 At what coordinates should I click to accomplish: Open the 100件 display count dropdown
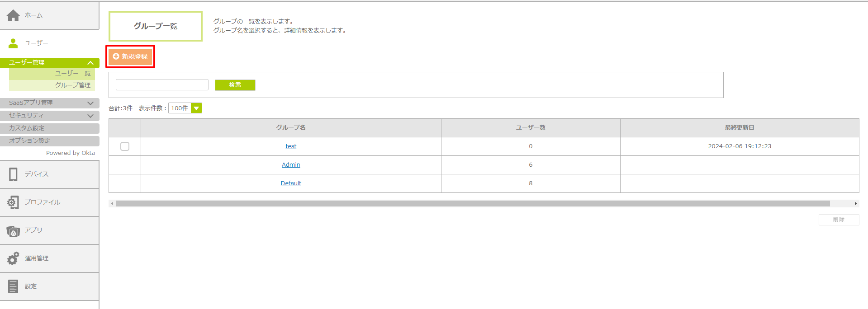tap(196, 108)
